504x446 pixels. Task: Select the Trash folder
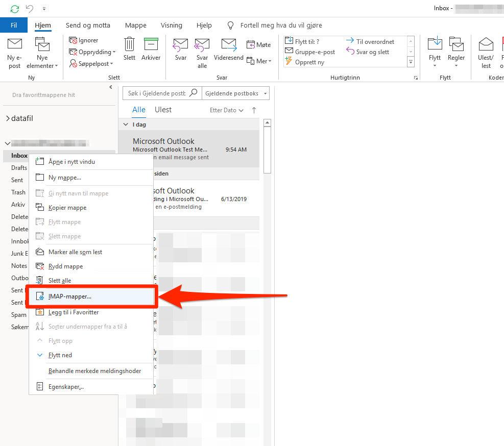(x=18, y=192)
